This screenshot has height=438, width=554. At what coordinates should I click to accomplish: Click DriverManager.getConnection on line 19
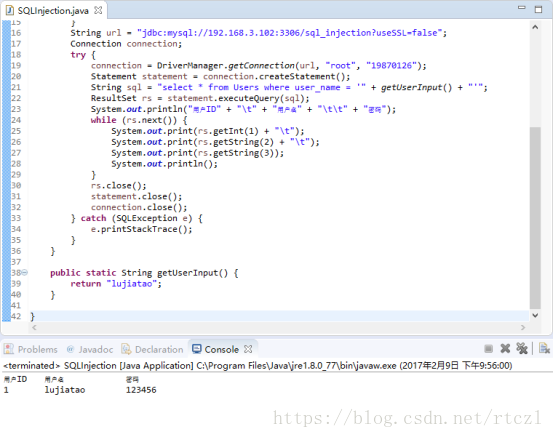click(x=226, y=66)
